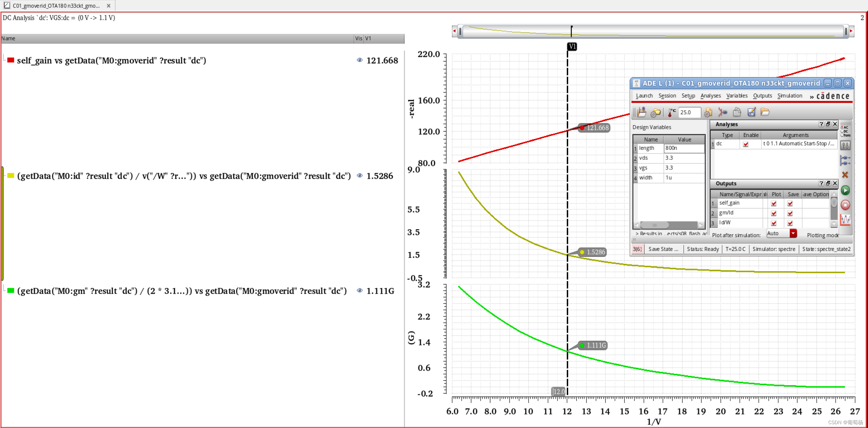Uncheck Save checkbox for Id/W
This screenshot has height=428, width=868.
coord(790,223)
